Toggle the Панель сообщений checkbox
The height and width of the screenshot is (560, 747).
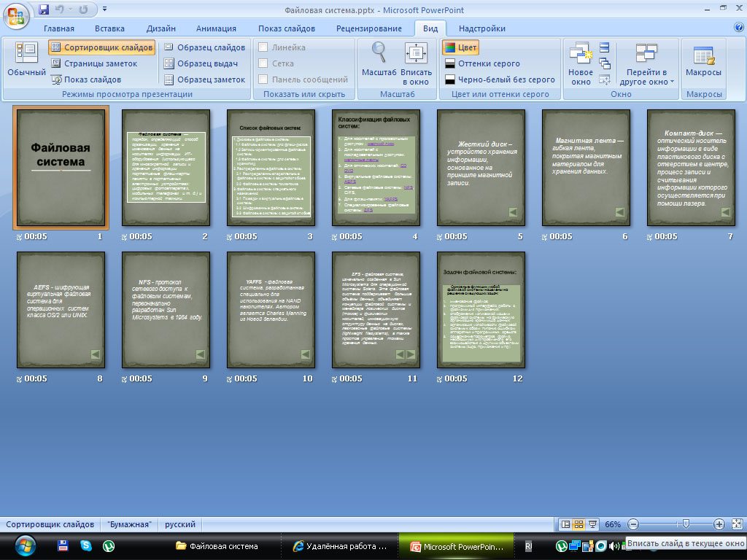click(264, 79)
